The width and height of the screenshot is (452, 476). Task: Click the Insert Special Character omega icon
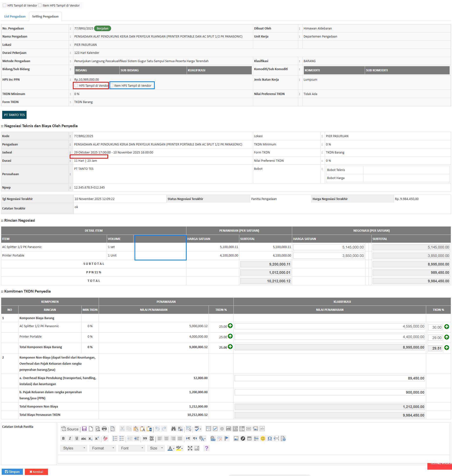point(269,438)
